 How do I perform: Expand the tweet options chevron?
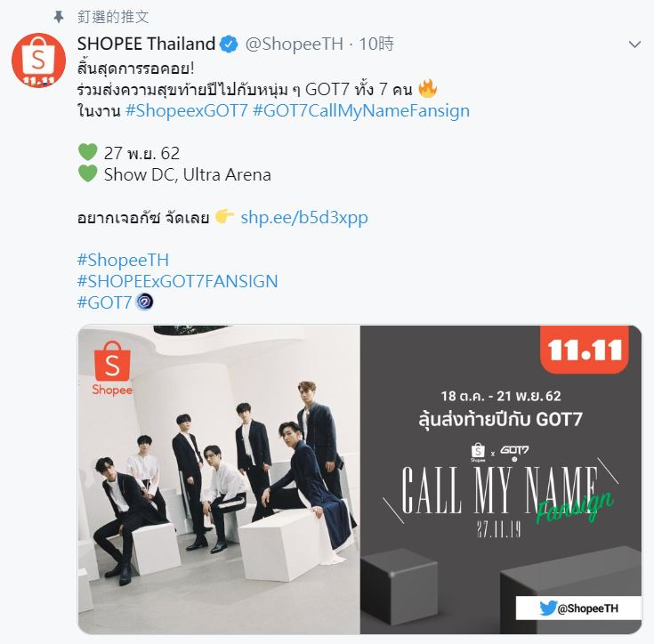(x=634, y=44)
